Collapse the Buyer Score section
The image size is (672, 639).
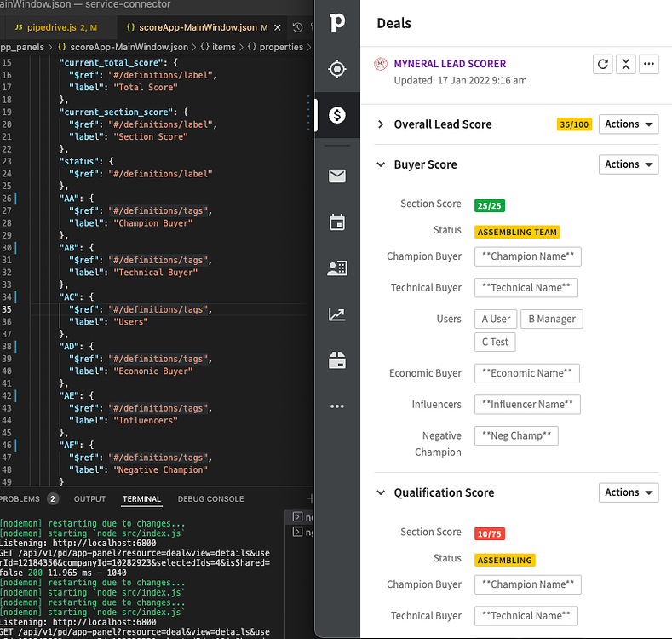[381, 164]
